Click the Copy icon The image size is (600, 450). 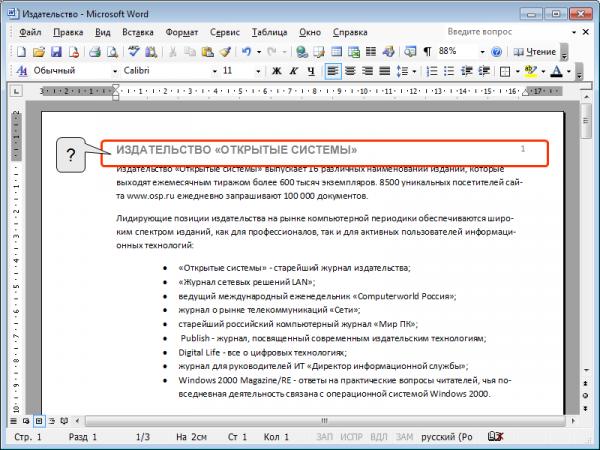pyautogui.click(x=190, y=52)
